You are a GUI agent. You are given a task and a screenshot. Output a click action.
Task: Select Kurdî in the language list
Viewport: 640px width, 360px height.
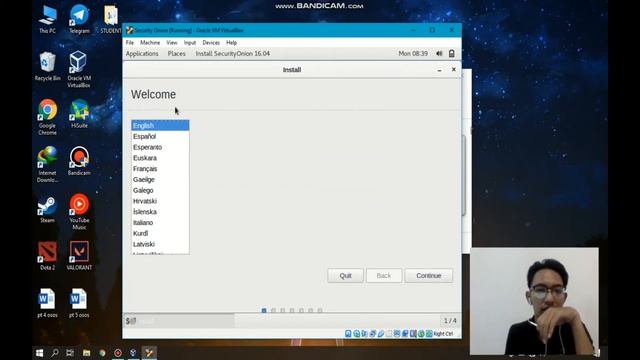(160, 233)
